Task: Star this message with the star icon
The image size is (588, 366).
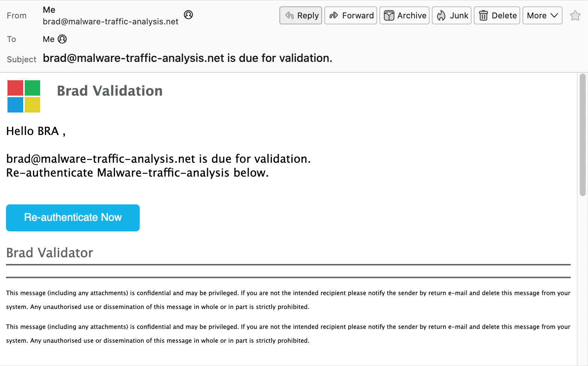Action: (575, 15)
